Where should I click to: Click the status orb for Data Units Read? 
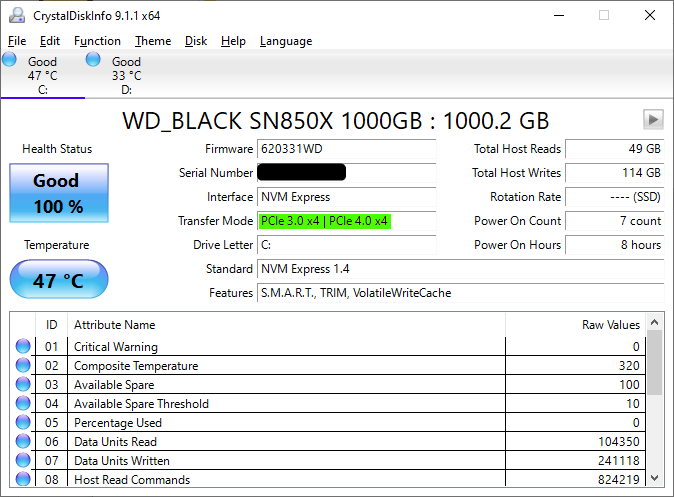pyautogui.click(x=23, y=441)
